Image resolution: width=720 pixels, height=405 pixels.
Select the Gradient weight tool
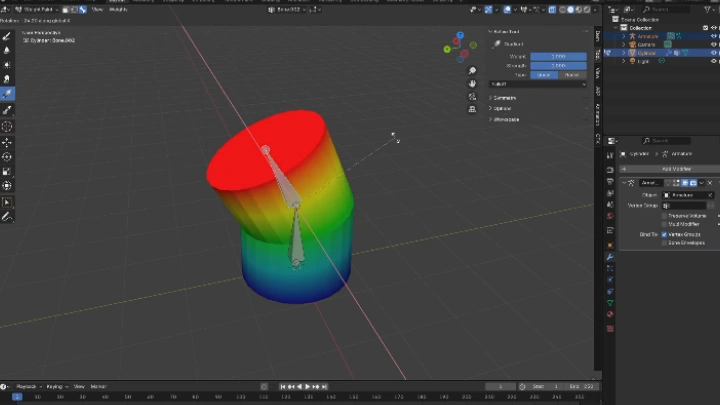coord(7,94)
